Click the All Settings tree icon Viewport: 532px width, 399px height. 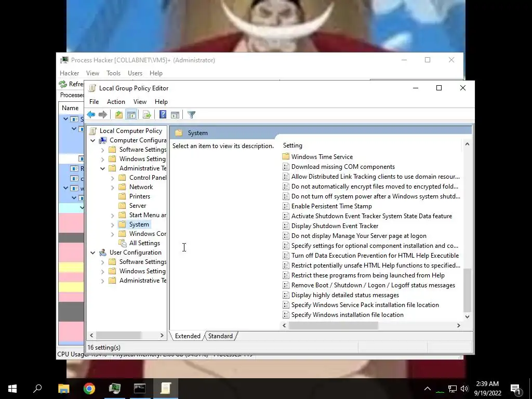coord(123,243)
